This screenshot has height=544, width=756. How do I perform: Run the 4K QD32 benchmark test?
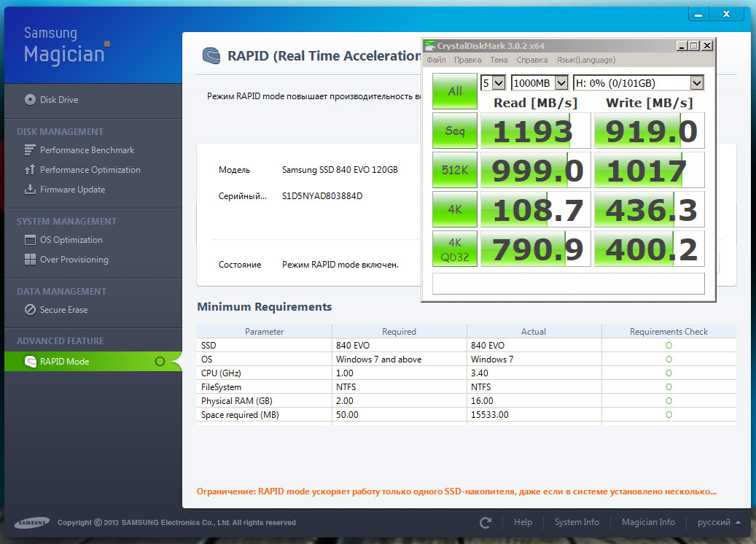(455, 249)
